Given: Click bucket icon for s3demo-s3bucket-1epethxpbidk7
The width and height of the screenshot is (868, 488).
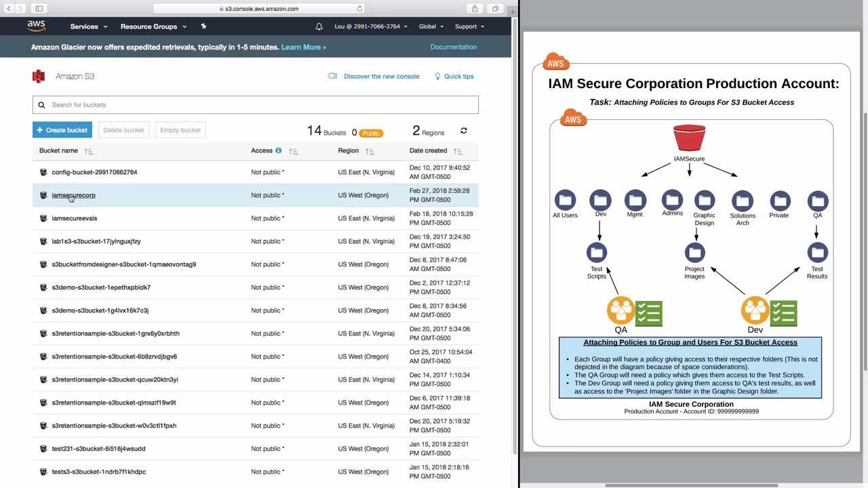Looking at the screenshot, I should [43, 287].
